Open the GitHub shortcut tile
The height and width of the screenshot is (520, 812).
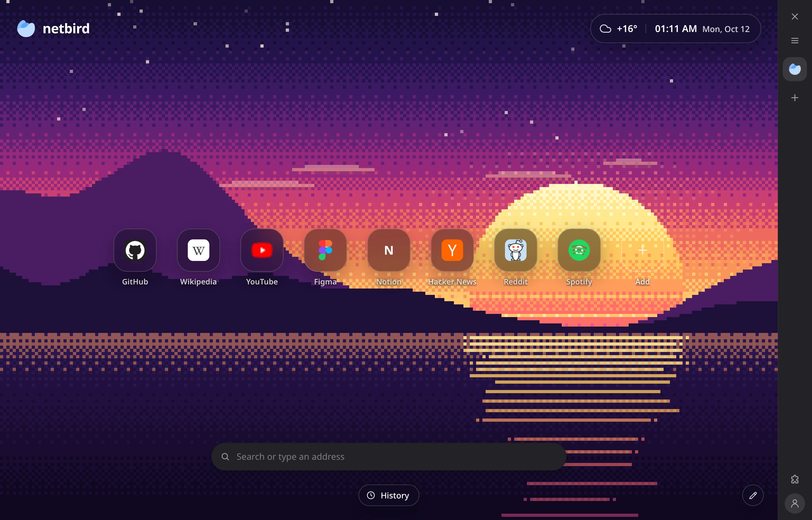pyautogui.click(x=135, y=250)
